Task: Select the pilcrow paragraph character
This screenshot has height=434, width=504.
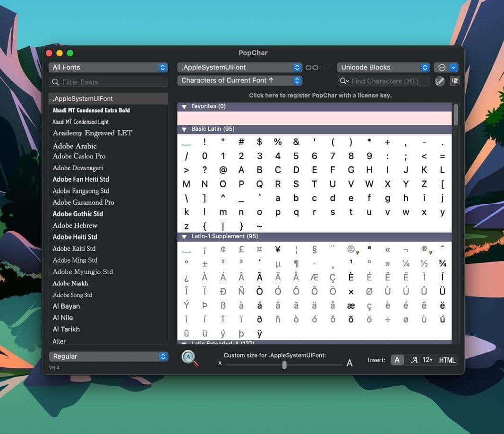Action: click(296, 263)
